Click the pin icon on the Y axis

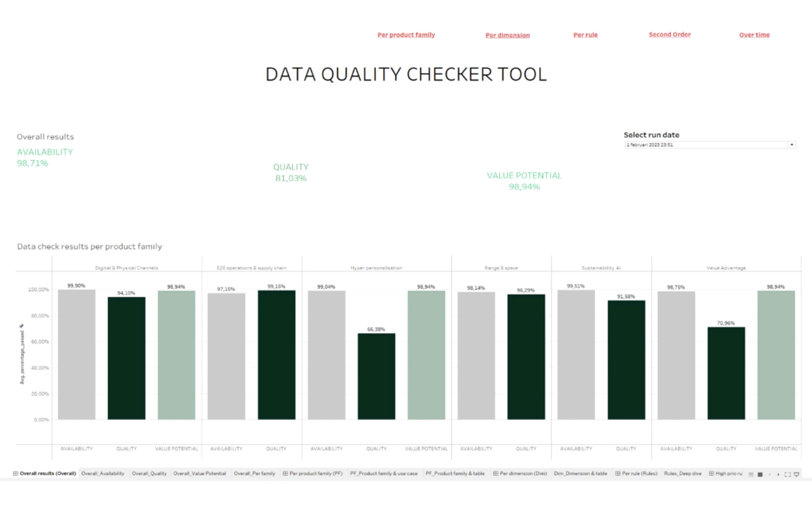point(22,326)
